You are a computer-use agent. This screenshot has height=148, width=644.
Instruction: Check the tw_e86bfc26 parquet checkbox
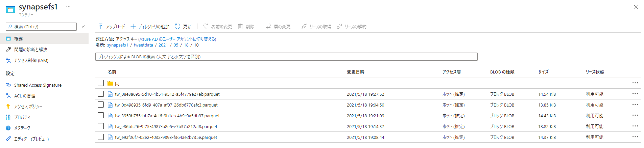coord(101,126)
